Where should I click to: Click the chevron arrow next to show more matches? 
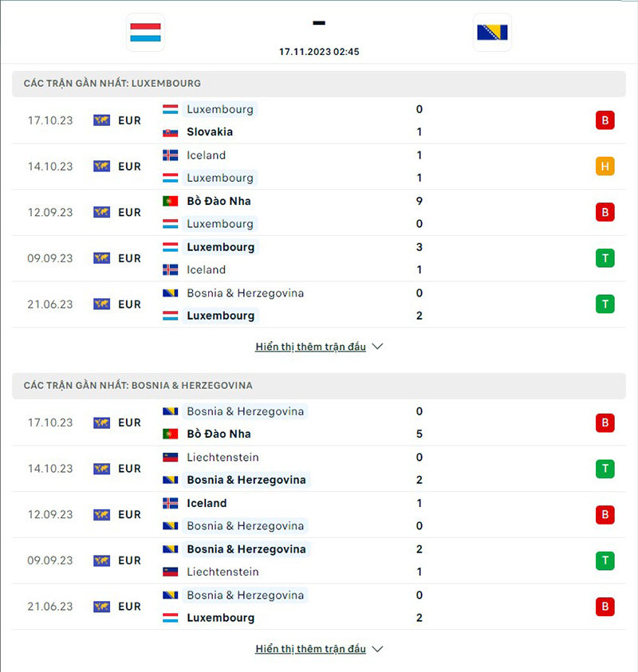(x=376, y=346)
